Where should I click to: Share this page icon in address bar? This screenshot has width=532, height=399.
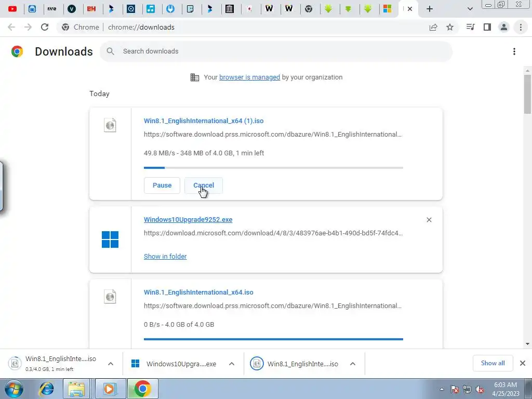(433, 27)
